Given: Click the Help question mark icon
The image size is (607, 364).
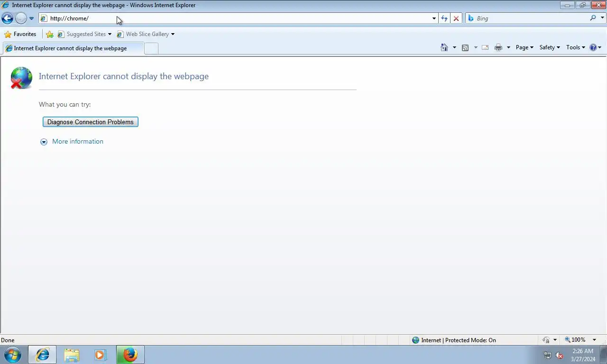Looking at the screenshot, I should point(593,47).
